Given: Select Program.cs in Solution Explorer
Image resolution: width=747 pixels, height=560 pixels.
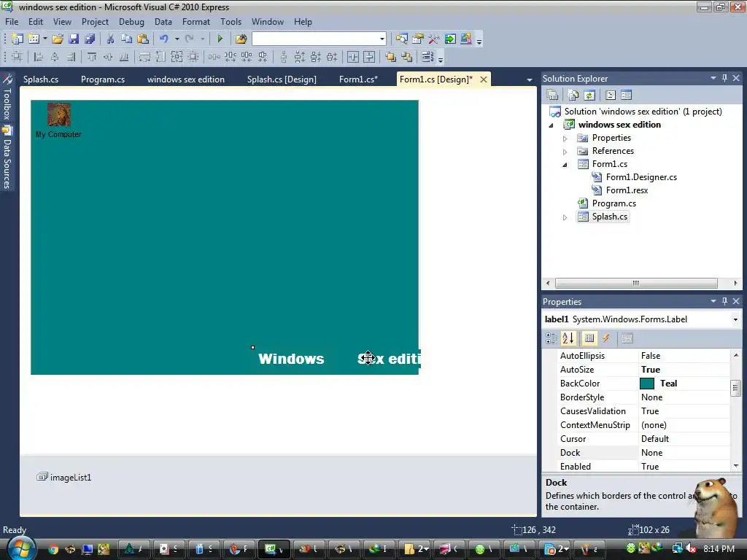Looking at the screenshot, I should tap(614, 203).
